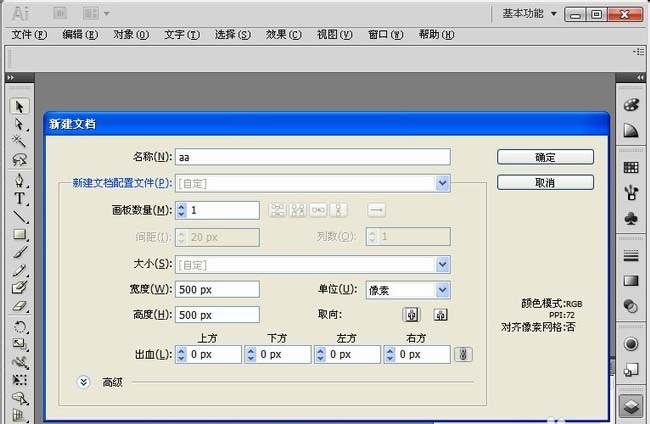This screenshot has width=650, height=424.
Task: Open 编辑(E) menu
Action: pyautogui.click(x=80, y=34)
